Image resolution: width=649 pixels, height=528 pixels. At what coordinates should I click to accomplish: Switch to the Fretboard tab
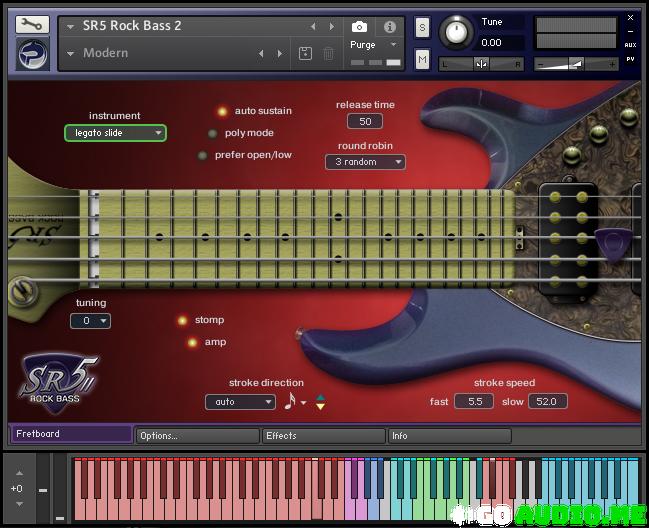pos(72,434)
